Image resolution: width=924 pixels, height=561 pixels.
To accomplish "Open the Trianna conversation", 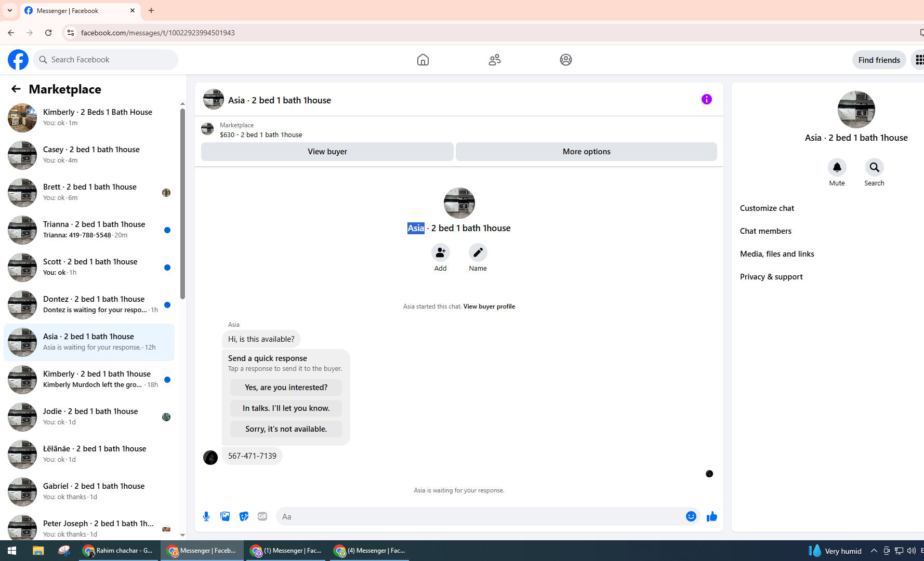I will [89, 230].
